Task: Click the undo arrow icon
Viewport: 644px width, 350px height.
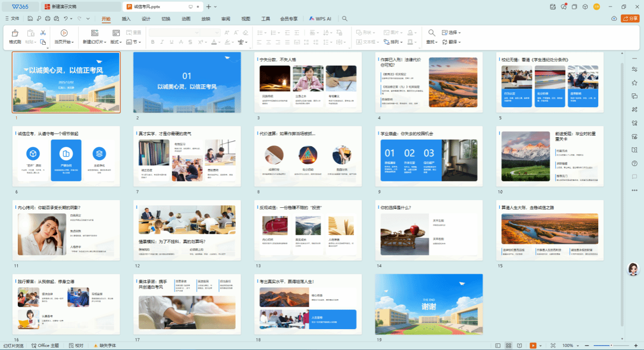Action: coord(66,19)
